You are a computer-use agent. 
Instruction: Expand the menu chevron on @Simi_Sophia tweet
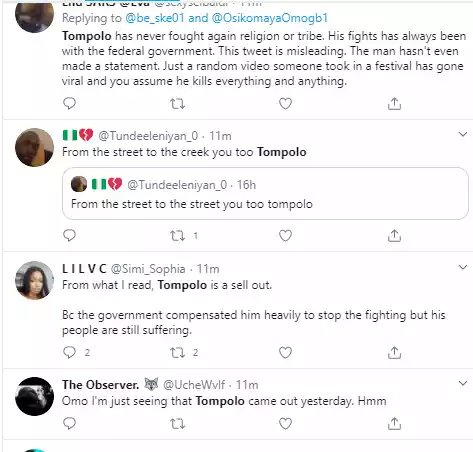pyautogui.click(x=463, y=267)
